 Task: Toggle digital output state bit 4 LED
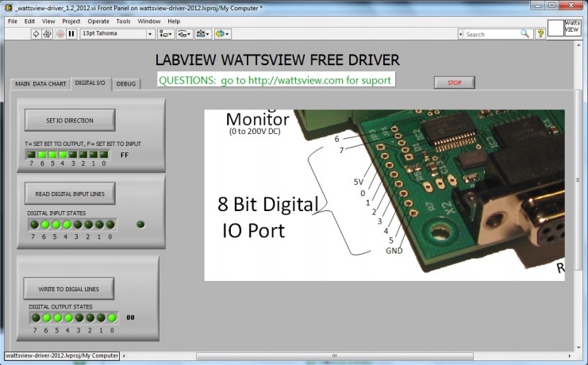pyautogui.click(x=68, y=317)
